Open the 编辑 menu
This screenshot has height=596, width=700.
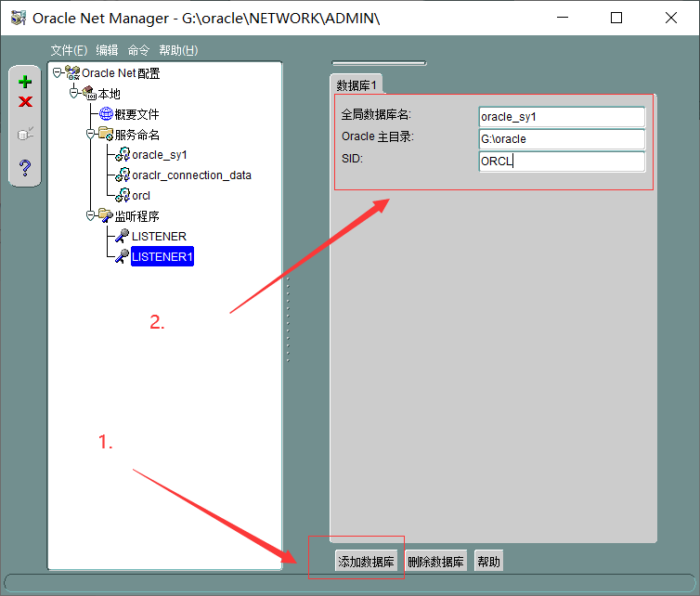107,50
